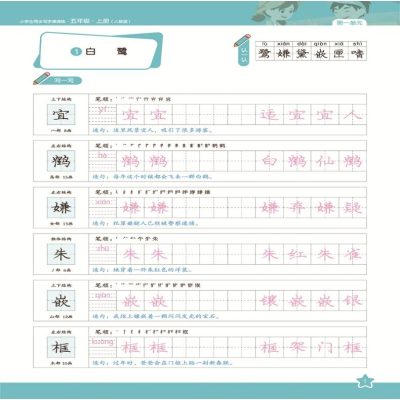Click the pink 人 in the word 宜人
400x400 pixels.
click(353, 115)
